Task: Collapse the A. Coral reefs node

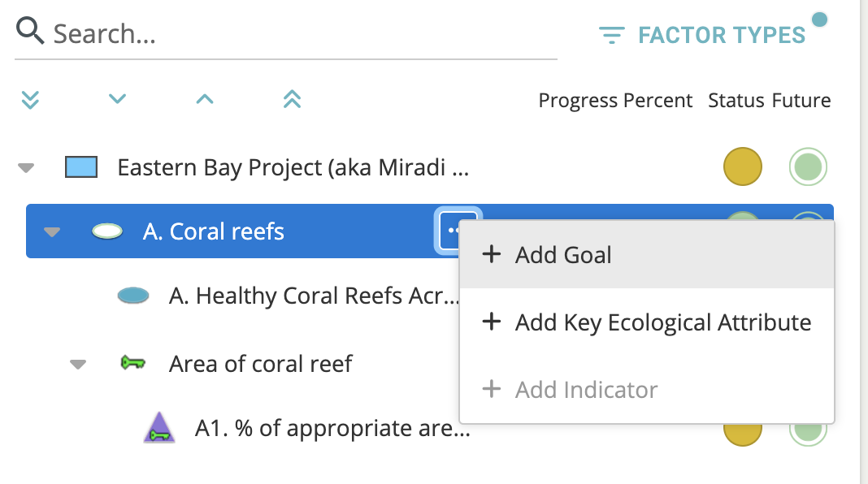Action: [52, 232]
